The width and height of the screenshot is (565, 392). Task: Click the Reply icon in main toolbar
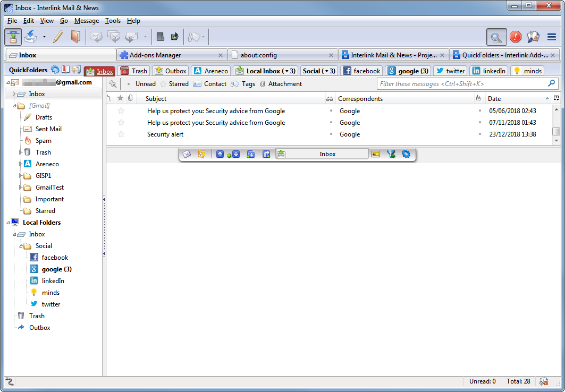coord(96,37)
